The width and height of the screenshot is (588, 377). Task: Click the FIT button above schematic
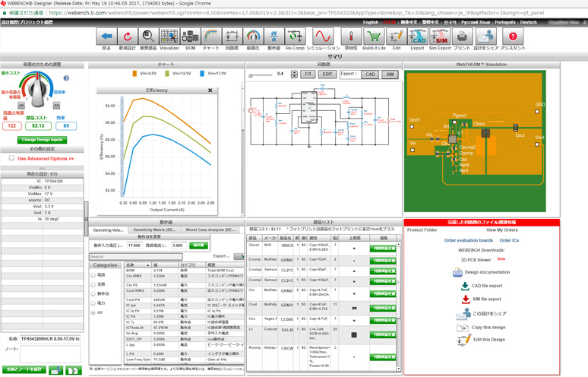[x=308, y=74]
